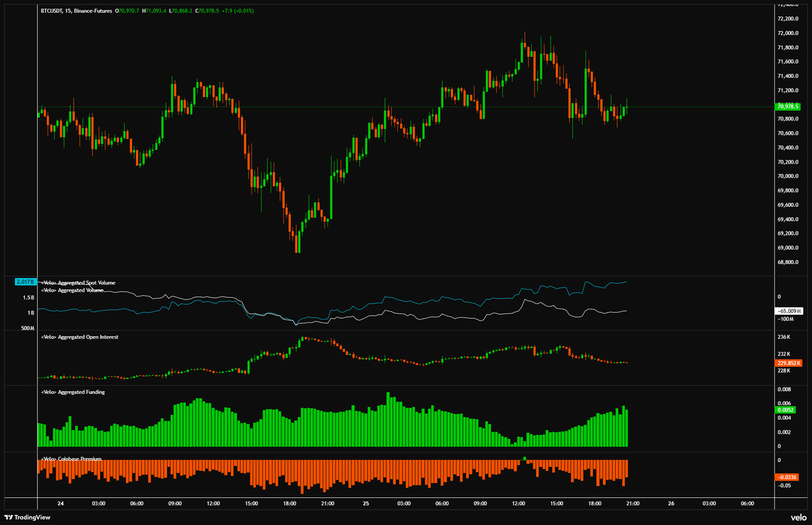Click the 71,400.0 price axis label
The image size is (812, 525).
[789, 76]
